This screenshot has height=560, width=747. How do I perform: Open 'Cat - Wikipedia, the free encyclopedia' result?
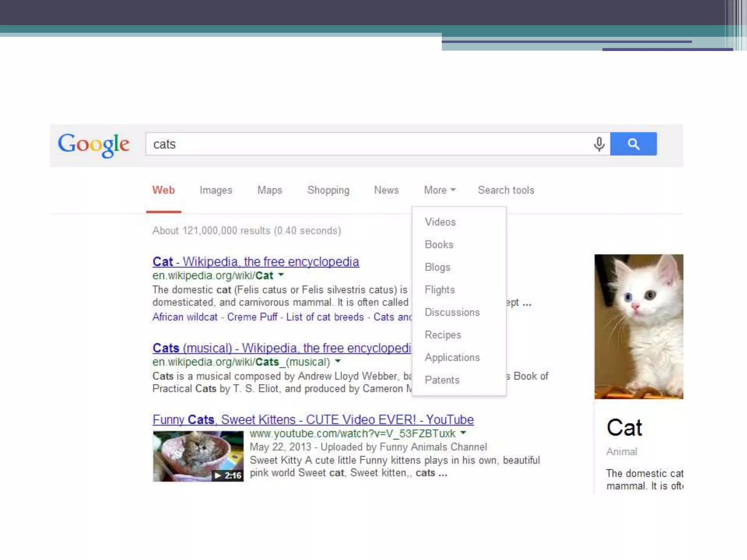(x=256, y=262)
